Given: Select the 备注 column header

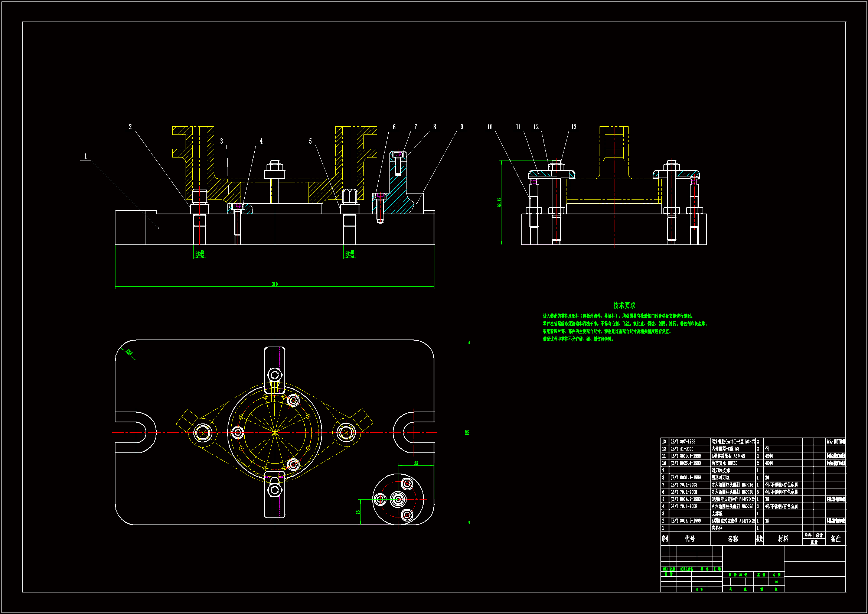Looking at the screenshot, I should tap(835, 539).
